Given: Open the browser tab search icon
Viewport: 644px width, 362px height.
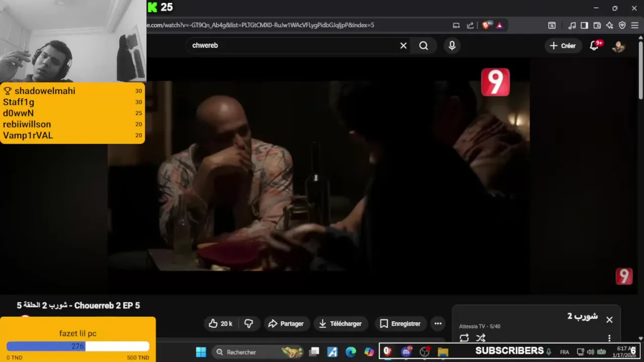Looking at the screenshot, I should [x=552, y=25].
